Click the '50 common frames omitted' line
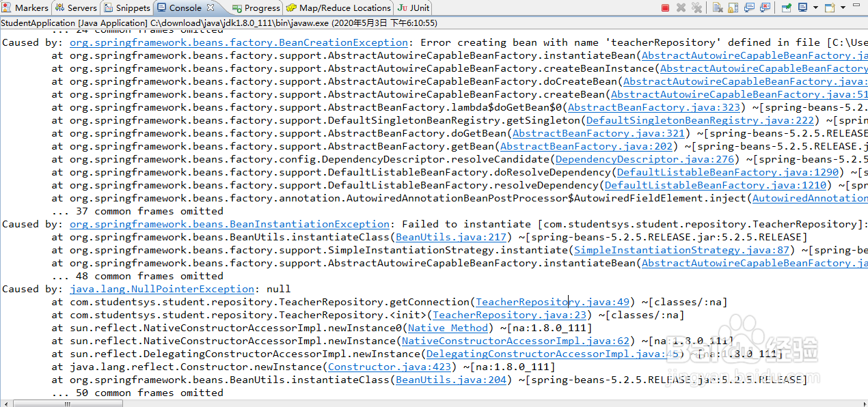The image size is (868, 407). pyautogui.click(x=137, y=393)
